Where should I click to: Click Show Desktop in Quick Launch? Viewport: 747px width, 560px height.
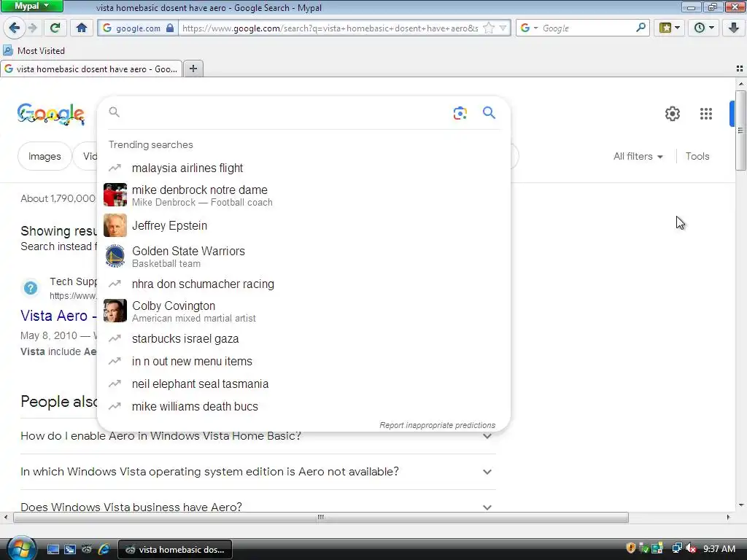[x=53, y=550]
